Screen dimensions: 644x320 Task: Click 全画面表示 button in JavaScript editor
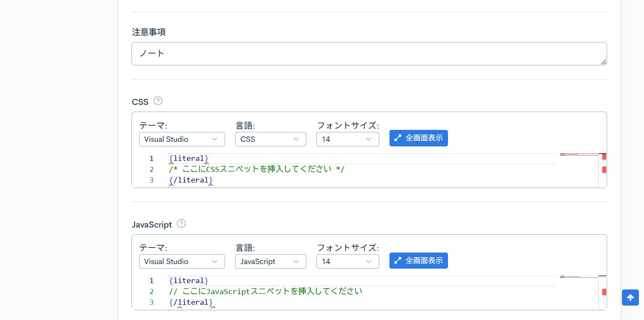pyautogui.click(x=418, y=261)
